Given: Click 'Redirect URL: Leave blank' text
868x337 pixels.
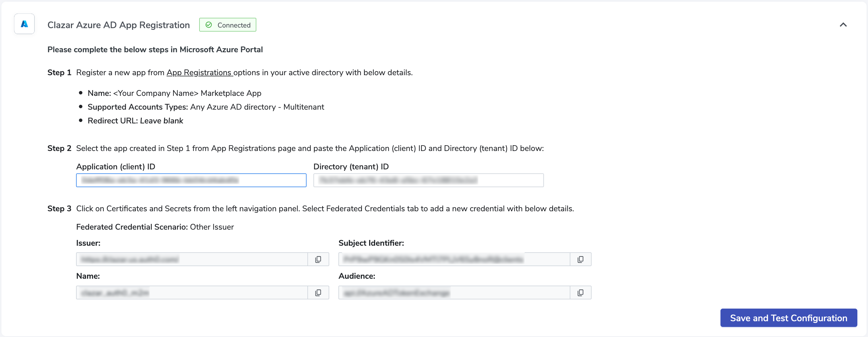Looking at the screenshot, I should (135, 121).
